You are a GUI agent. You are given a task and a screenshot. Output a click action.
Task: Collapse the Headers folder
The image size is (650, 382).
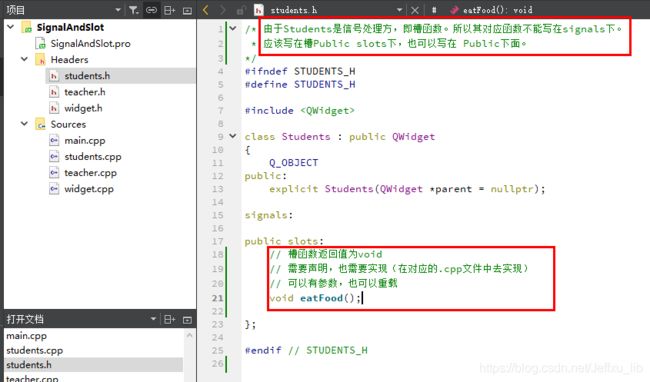point(24,59)
